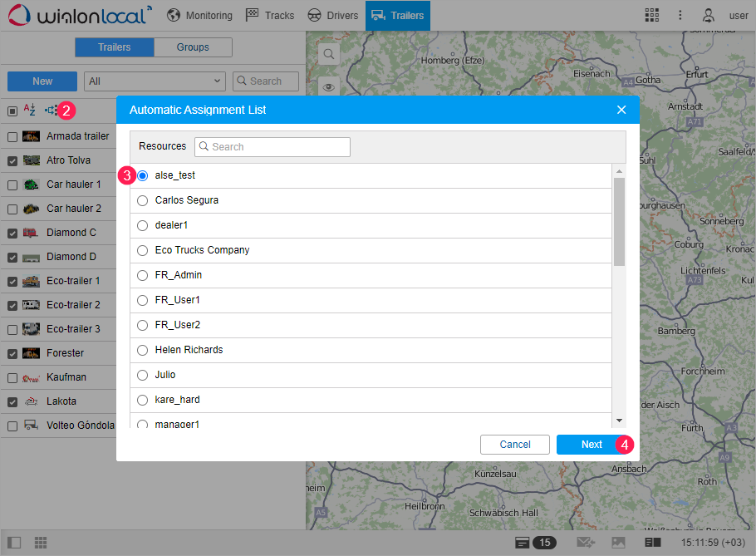Select the dealer1 radio button
The image size is (756, 556).
142,226
